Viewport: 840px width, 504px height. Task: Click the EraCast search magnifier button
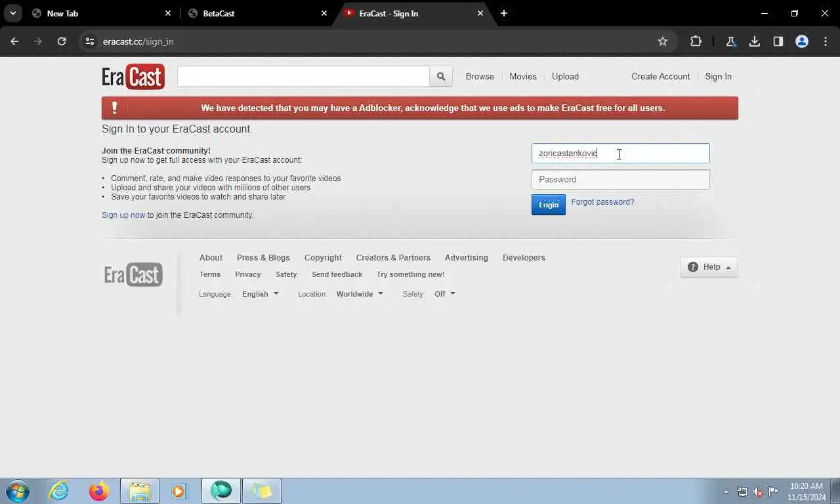tap(441, 76)
